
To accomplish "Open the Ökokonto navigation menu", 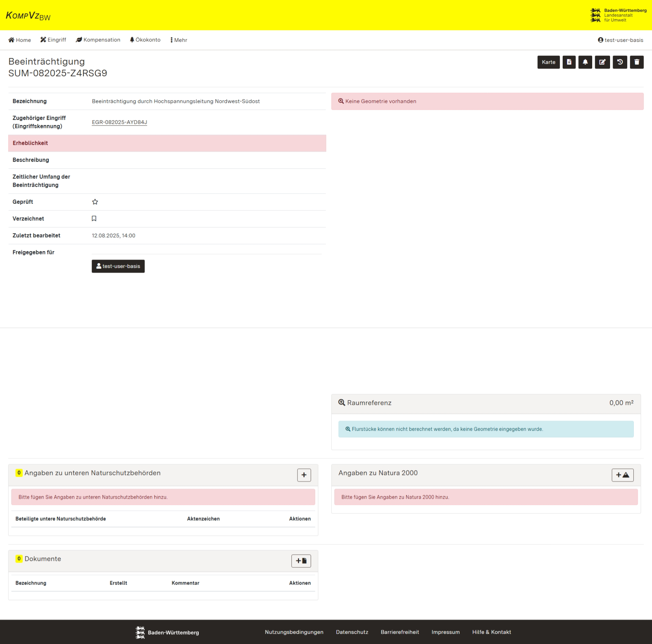I will tap(145, 40).
